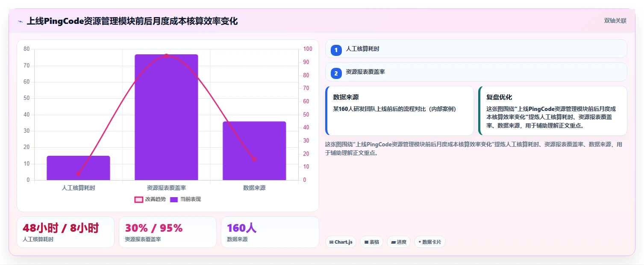Open the 数据来源 info card
This screenshot has height=265, width=644.
coord(400,111)
